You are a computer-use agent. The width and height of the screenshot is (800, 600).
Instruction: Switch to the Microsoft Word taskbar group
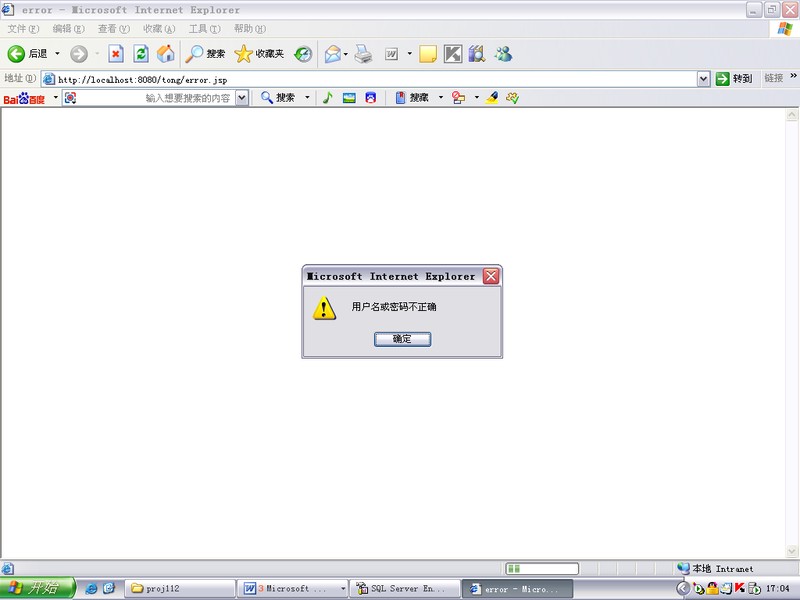click(x=293, y=588)
